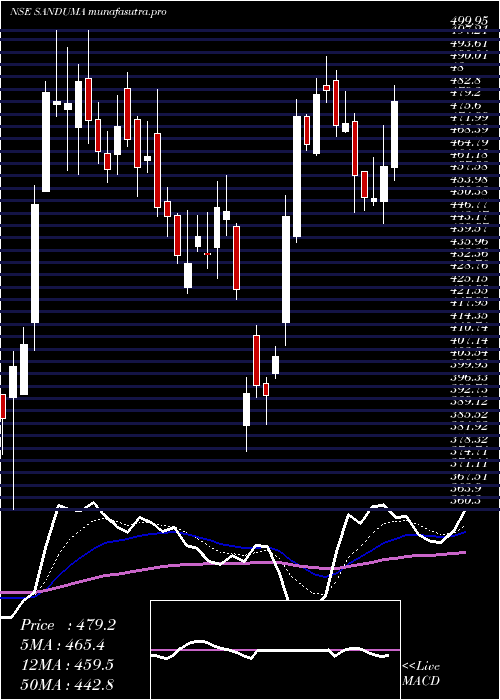Click the latest white candlestick on the chart

click(x=395, y=134)
